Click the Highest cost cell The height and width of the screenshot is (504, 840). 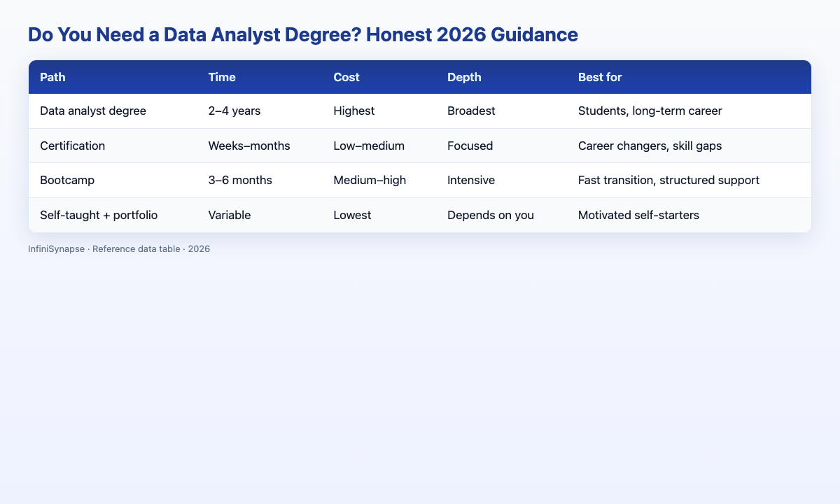(354, 111)
